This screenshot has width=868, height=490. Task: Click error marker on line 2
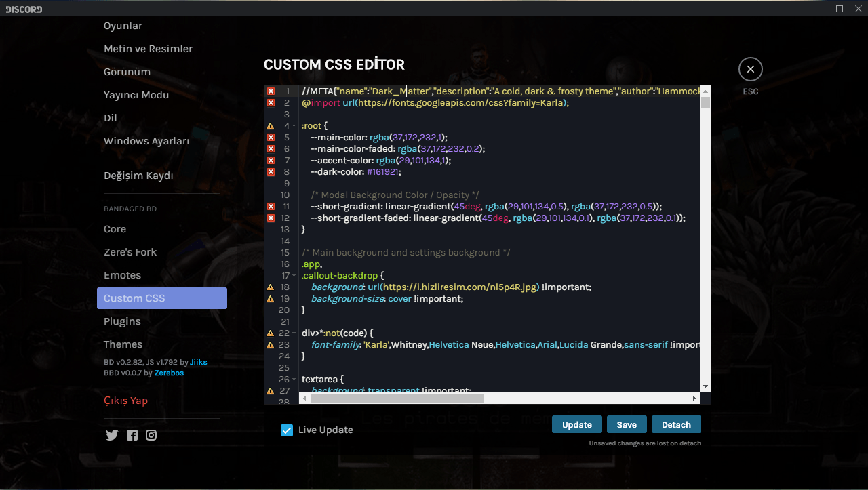[x=271, y=102]
